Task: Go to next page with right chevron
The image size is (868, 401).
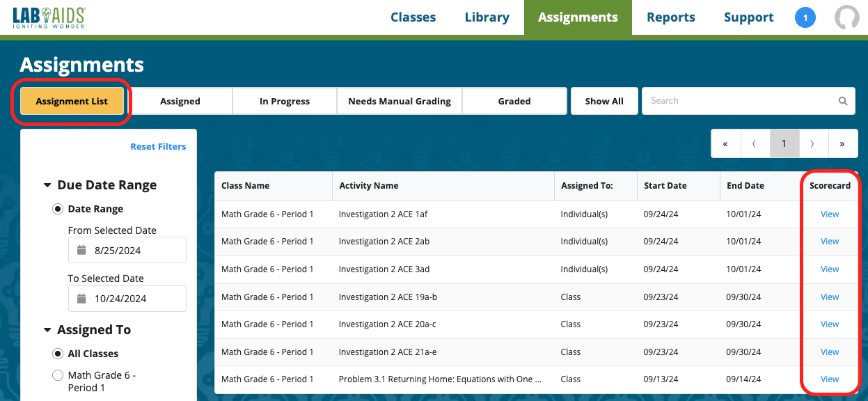Action: pyautogui.click(x=813, y=143)
